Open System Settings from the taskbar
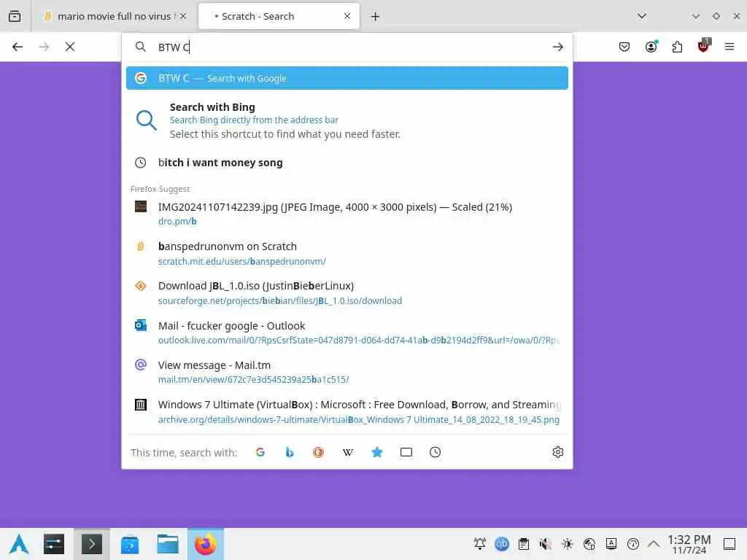The width and height of the screenshot is (747, 560). tap(54, 544)
